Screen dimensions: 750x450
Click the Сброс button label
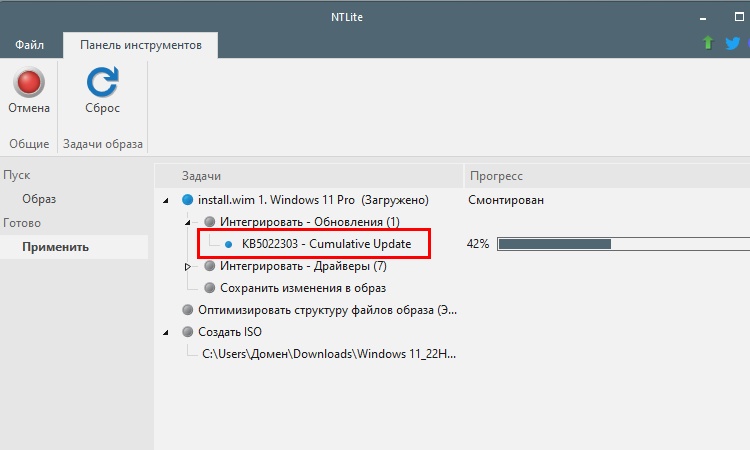tap(102, 108)
